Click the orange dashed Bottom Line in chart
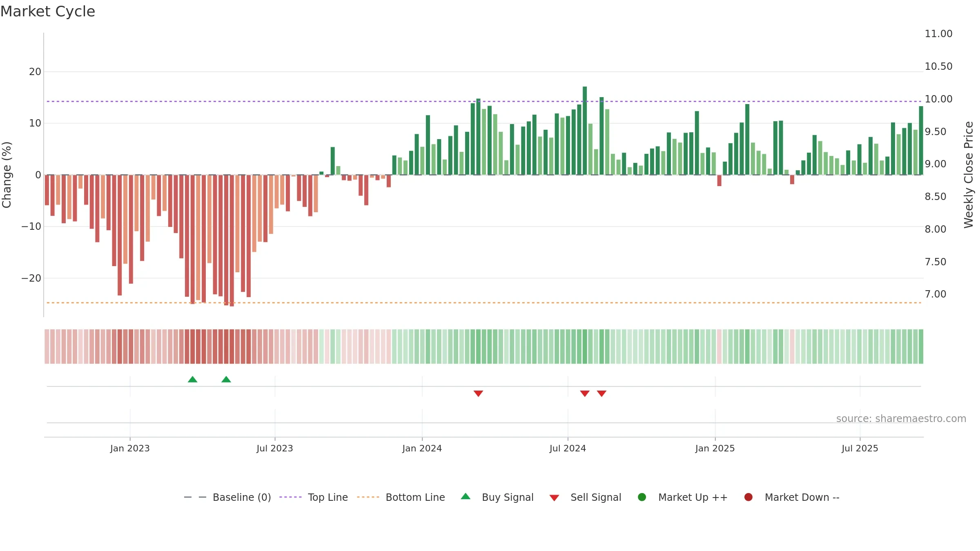Screen dimensions: 980x551 (484, 303)
